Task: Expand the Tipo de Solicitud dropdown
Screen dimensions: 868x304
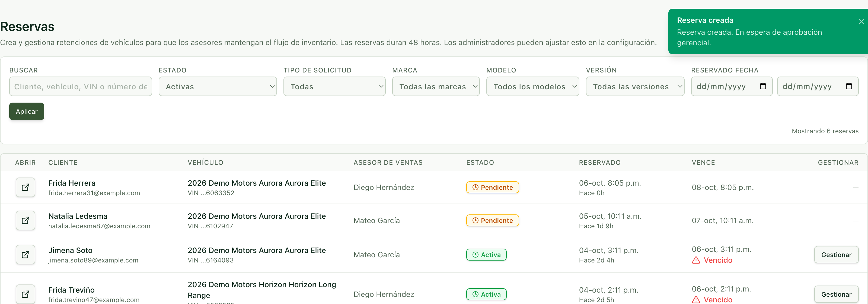Action: point(334,86)
